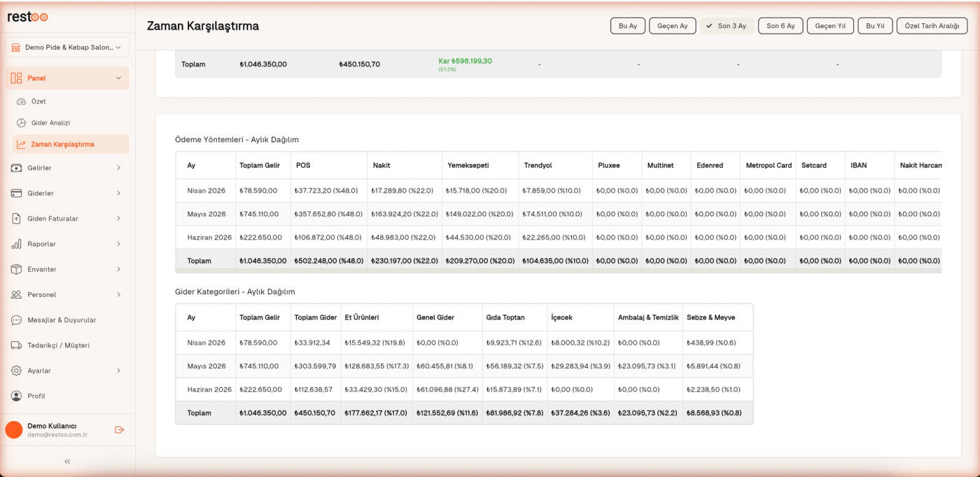Image resolution: width=980 pixels, height=477 pixels.
Task: Open the Özel Tarih Aralığı date range picker
Action: [x=932, y=26]
